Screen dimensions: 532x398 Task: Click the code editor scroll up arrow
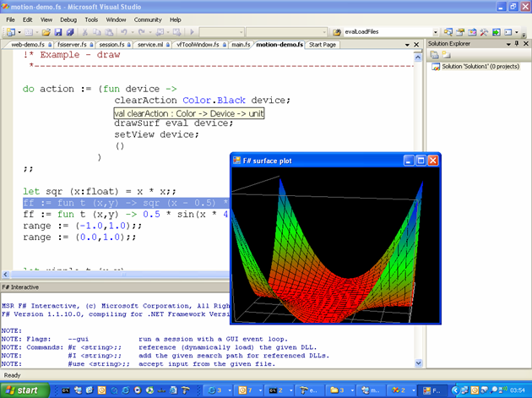(418, 57)
